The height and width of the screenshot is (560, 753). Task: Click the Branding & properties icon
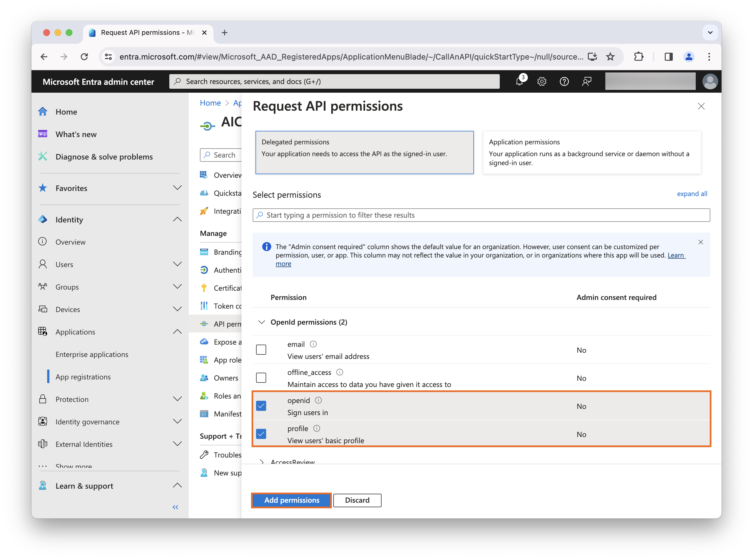[x=204, y=252]
